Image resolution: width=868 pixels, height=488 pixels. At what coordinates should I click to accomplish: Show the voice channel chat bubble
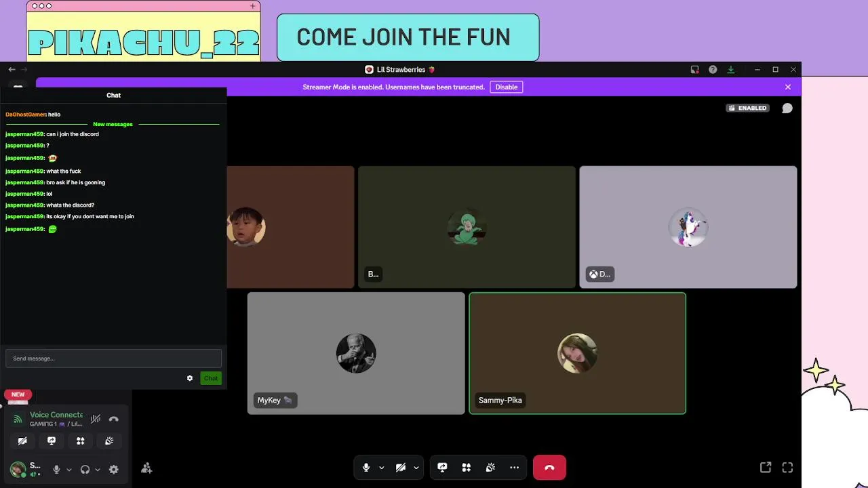[787, 108]
